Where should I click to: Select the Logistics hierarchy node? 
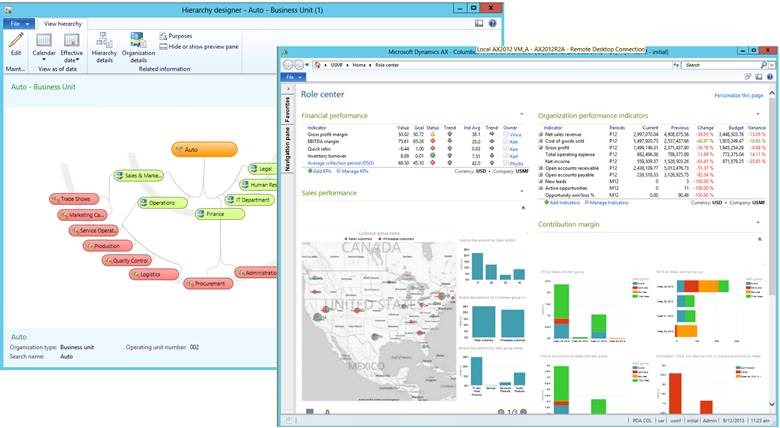coord(154,274)
